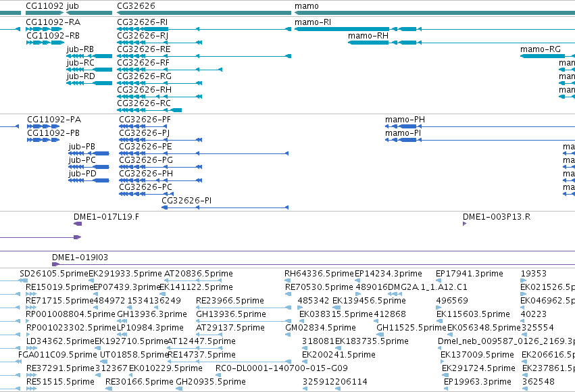Viewport: 575px width, 392px height.
Task: Select the CG11092 gene label
Action: coord(45,6)
